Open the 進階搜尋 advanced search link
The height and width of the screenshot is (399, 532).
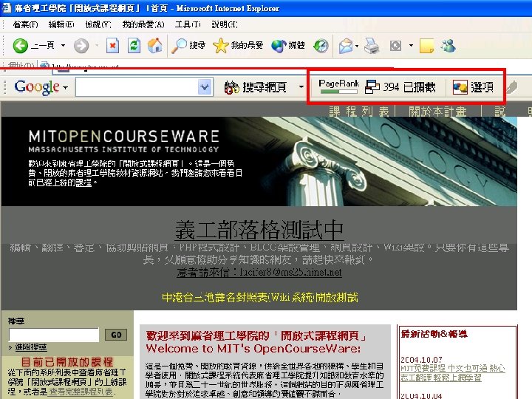pos(31,347)
